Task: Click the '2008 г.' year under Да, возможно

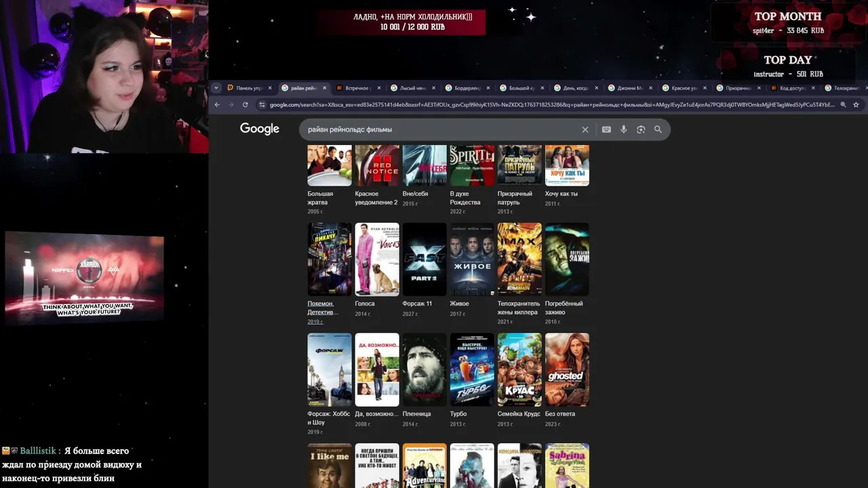Action: (x=363, y=424)
